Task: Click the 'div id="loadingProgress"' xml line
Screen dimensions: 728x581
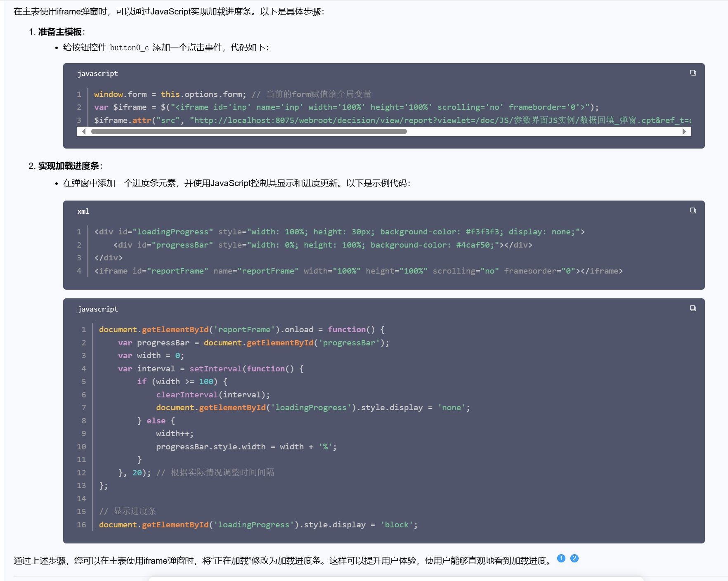Action: click(340, 232)
